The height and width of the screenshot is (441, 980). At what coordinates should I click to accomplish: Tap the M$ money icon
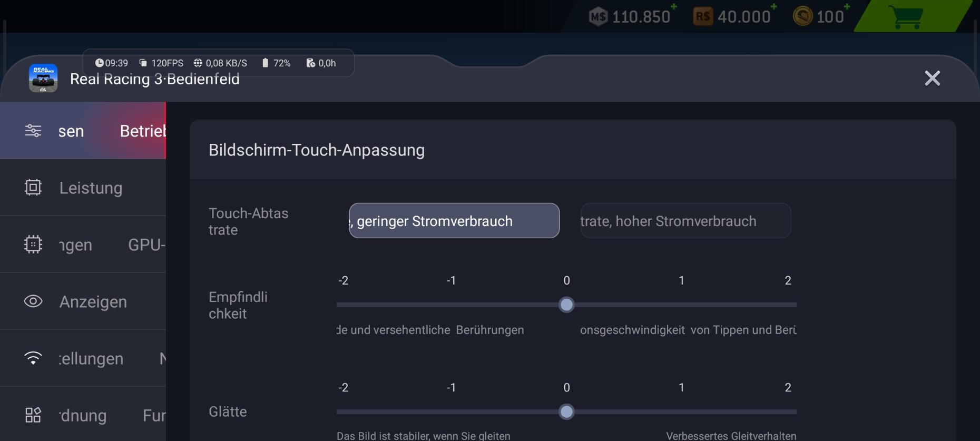click(598, 16)
